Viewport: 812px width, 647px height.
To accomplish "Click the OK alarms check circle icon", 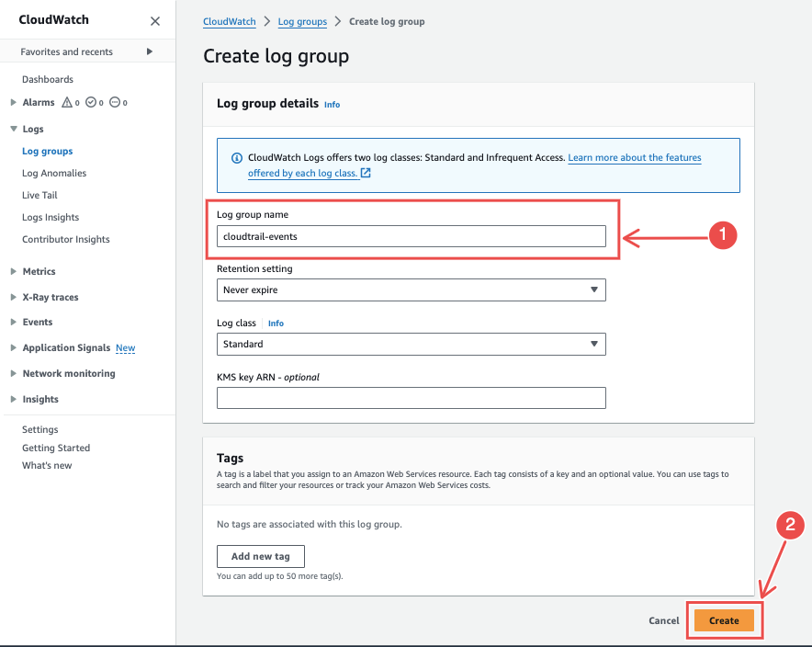I will pyautogui.click(x=91, y=102).
